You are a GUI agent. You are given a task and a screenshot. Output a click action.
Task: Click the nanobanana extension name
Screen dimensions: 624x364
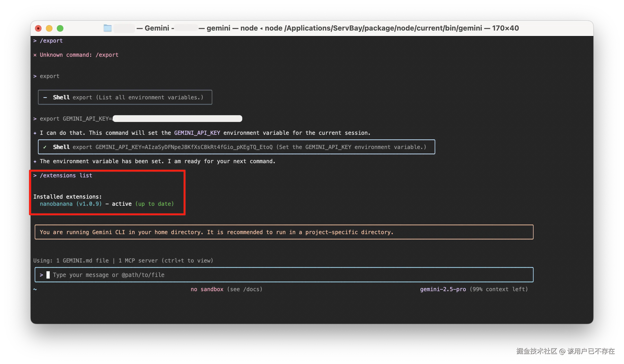tap(56, 204)
